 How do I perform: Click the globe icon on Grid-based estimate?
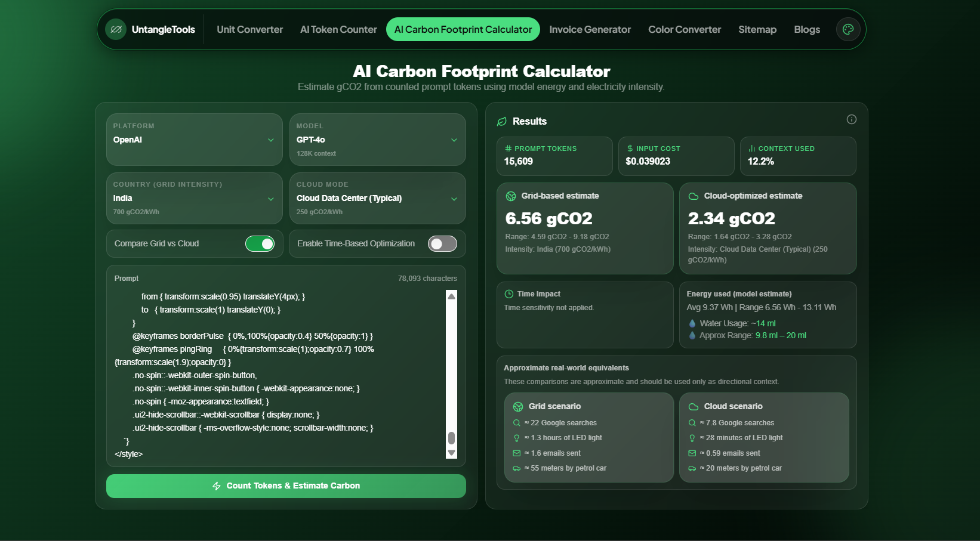511,196
